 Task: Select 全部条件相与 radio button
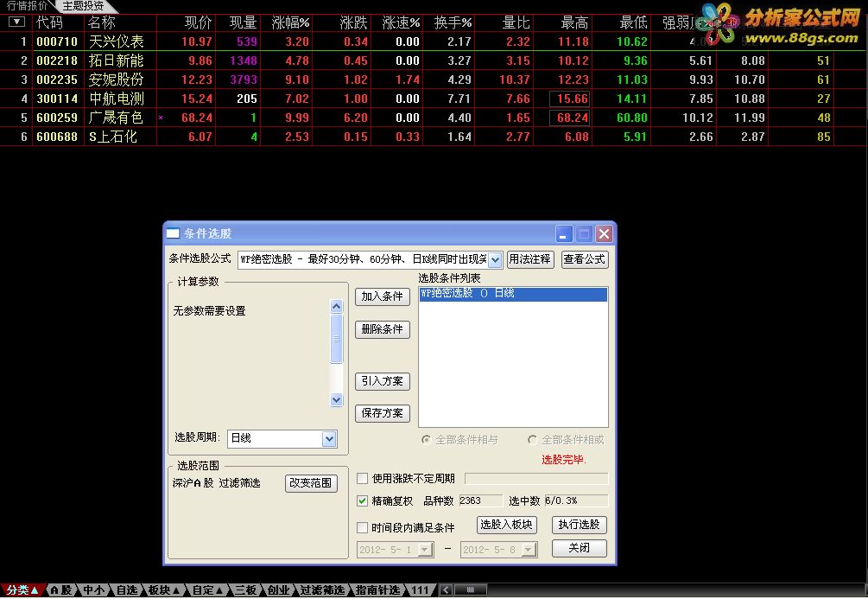427,439
